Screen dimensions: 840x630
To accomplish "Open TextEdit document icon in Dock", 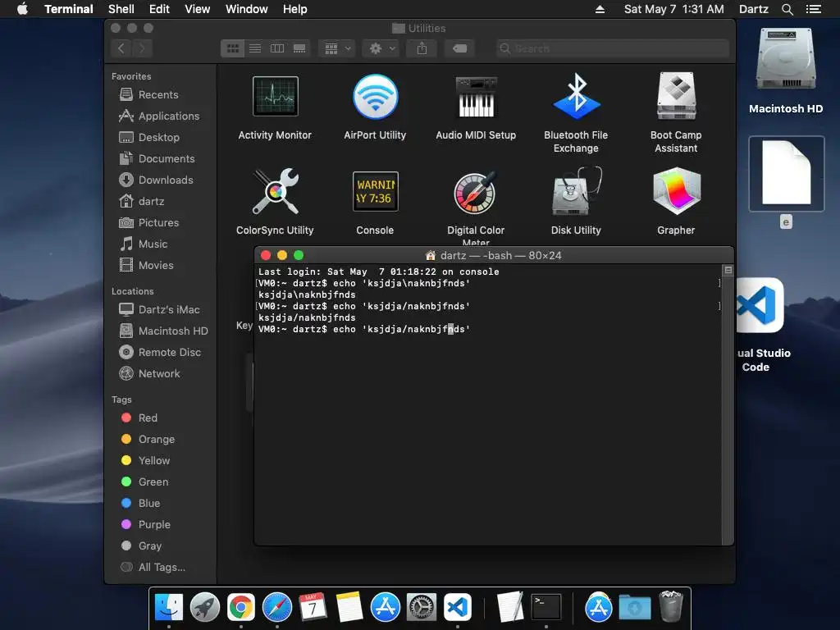I will 510,608.
